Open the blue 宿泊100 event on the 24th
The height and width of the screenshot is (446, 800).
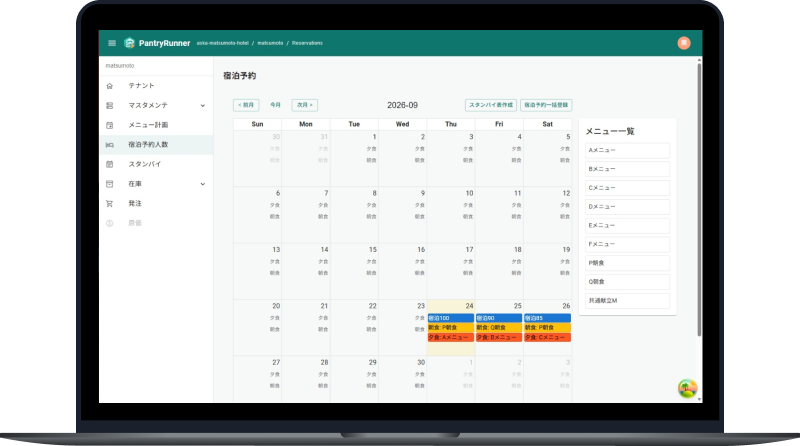click(451, 318)
